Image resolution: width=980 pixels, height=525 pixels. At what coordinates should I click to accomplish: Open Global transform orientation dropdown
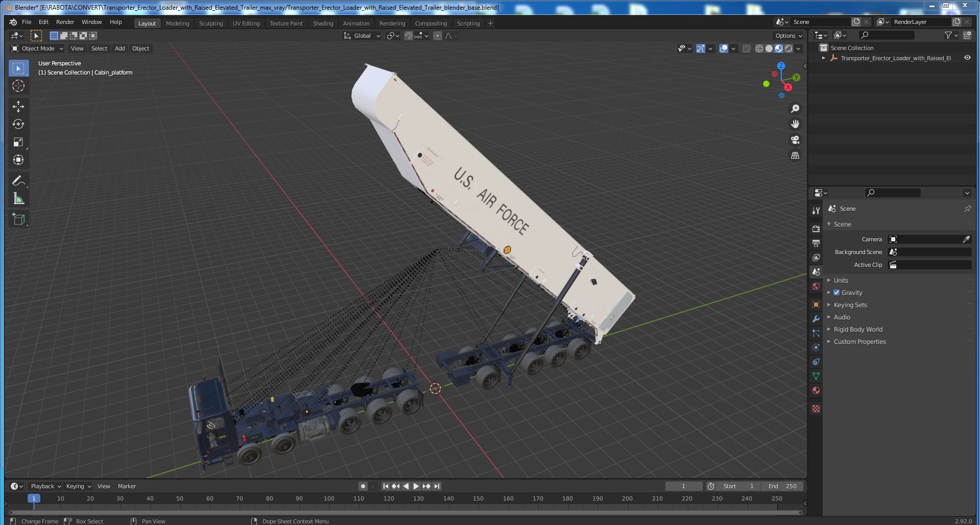(362, 36)
